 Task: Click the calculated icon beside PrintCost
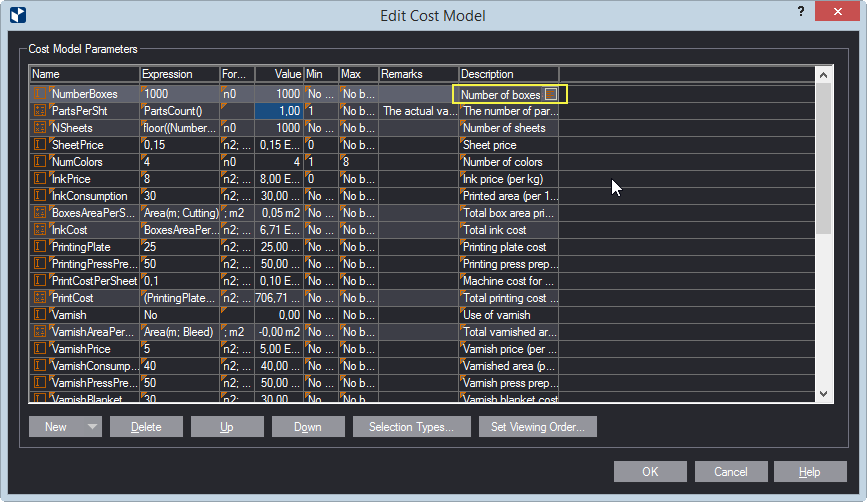40,298
